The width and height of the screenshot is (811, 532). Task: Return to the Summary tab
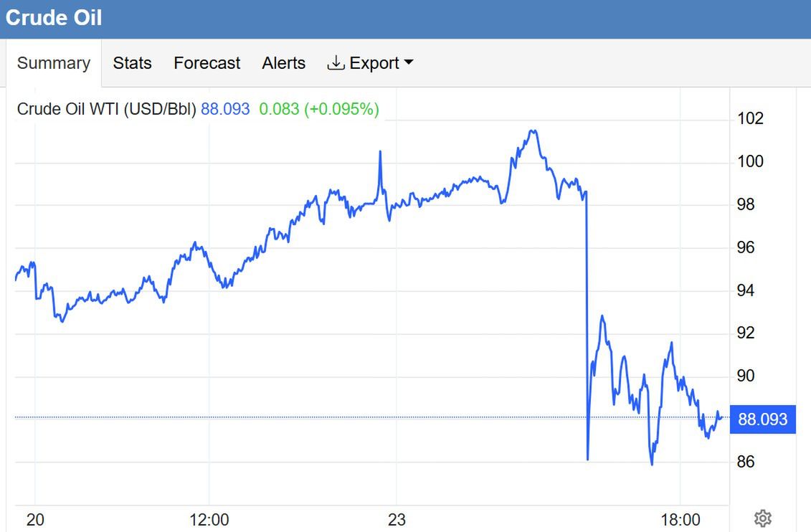pyautogui.click(x=52, y=63)
